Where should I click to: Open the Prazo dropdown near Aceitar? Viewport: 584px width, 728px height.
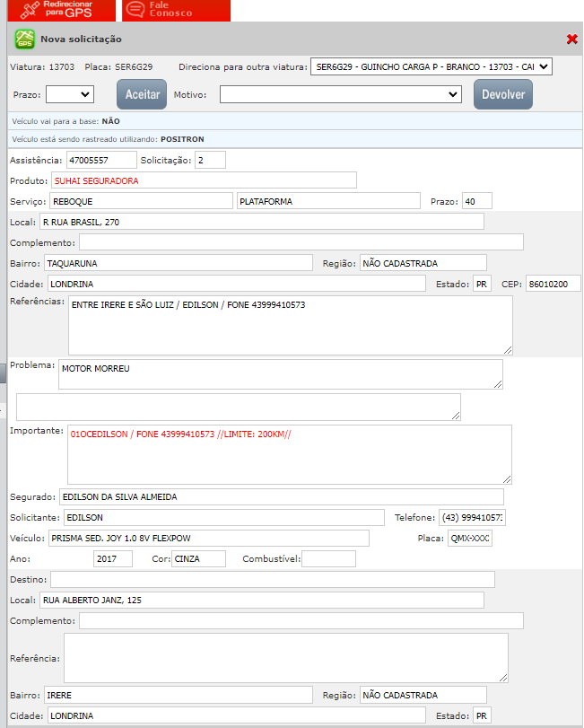[x=70, y=94]
